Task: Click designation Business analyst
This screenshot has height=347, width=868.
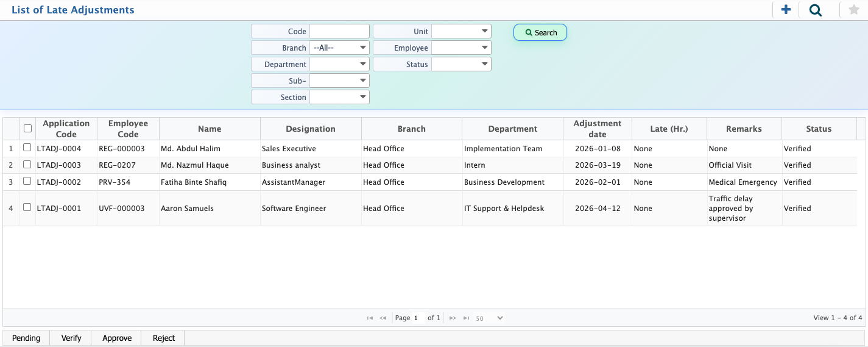Action: tap(291, 165)
